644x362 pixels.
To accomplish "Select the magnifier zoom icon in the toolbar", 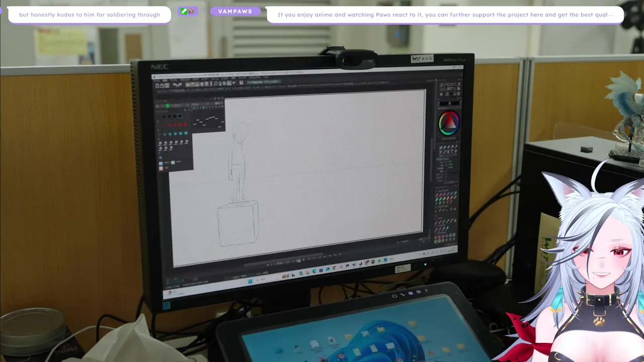I will click(216, 83).
